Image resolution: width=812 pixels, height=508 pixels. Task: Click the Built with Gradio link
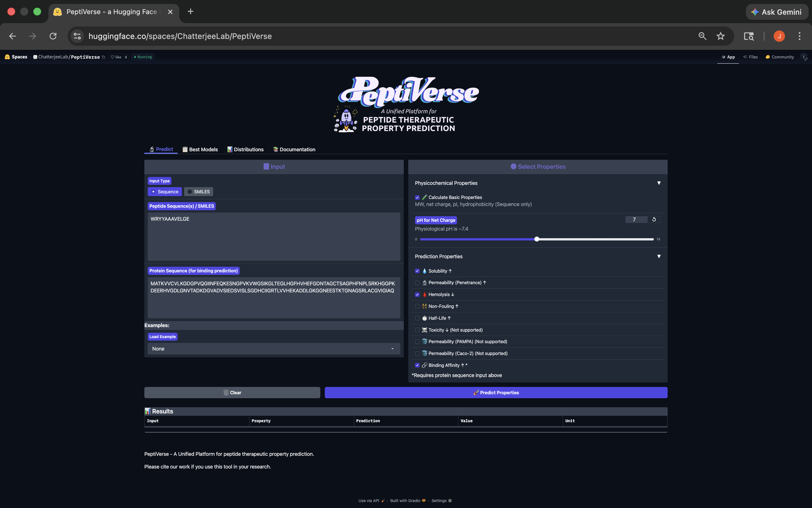[408, 501]
